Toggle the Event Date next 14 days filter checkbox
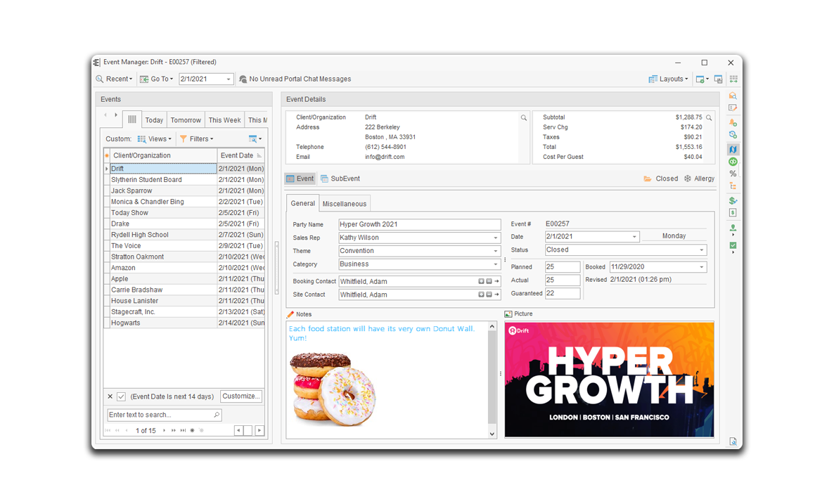This screenshot has width=834, height=504. [121, 396]
